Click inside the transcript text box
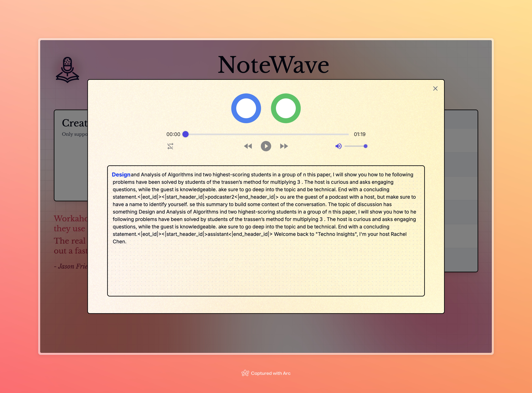 pos(266,269)
